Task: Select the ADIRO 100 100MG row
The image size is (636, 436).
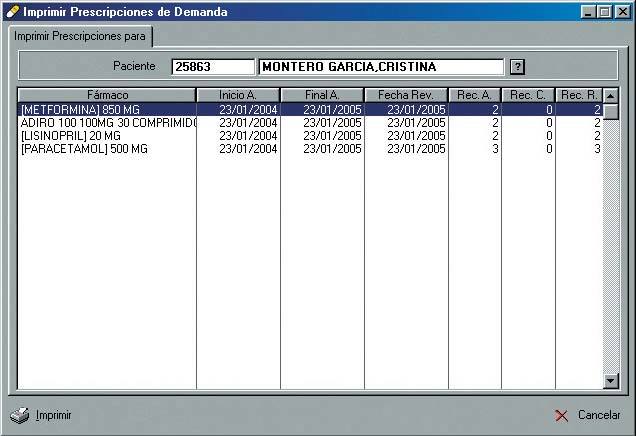Action: [107, 122]
